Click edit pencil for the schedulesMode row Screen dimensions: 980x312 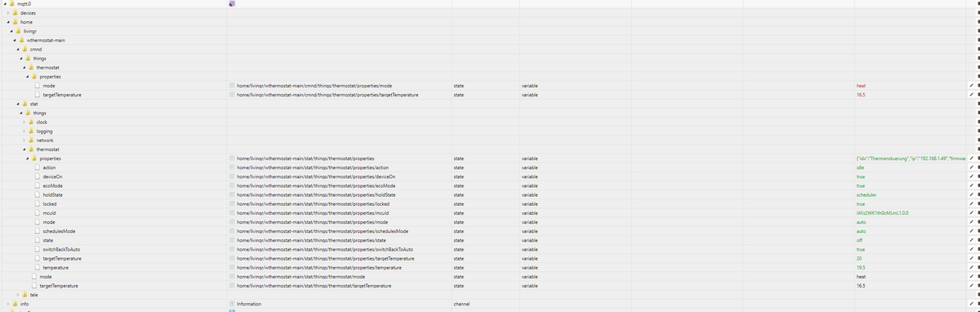[x=971, y=231]
